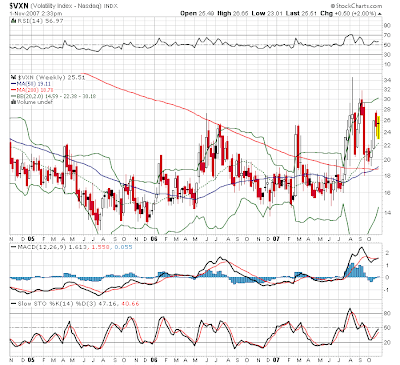
Task: Select the 05 year marker on bottom axis
Action: pos(31,360)
